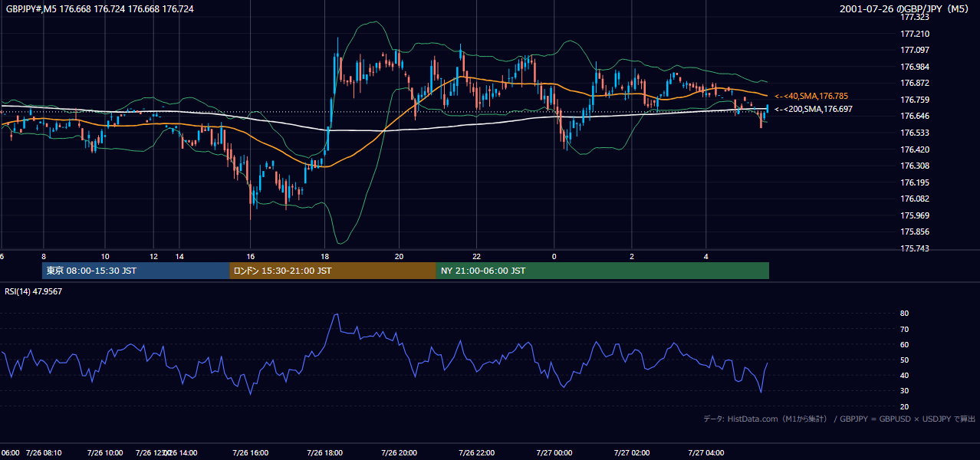This screenshot has height=460, width=980.
Task: Click the 2001-07-26 GBP/JPY (M5) title
Action: click(x=905, y=8)
